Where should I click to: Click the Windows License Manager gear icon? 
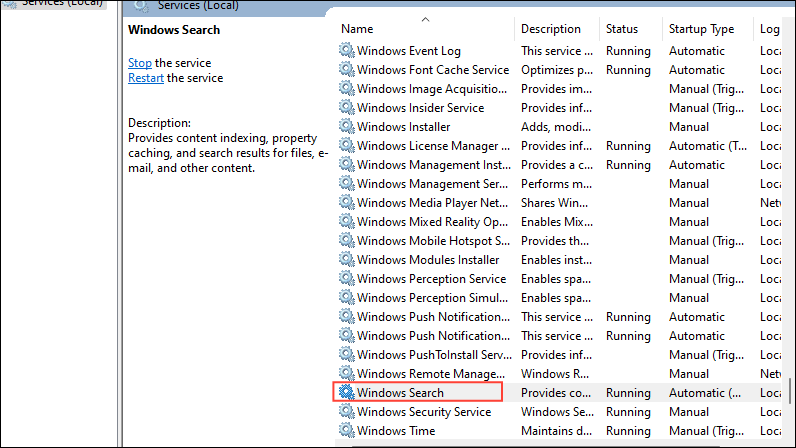click(347, 145)
